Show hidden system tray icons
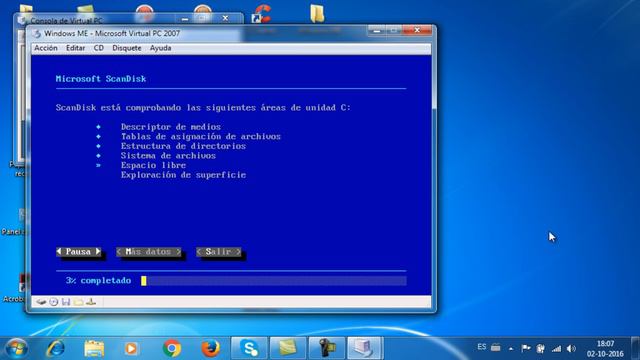 pos(511,349)
